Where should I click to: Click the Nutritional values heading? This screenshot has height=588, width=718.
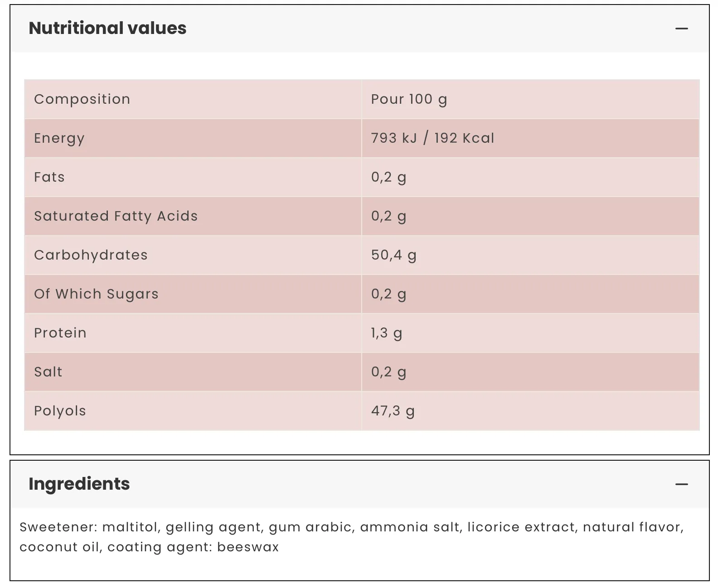pyautogui.click(x=107, y=28)
